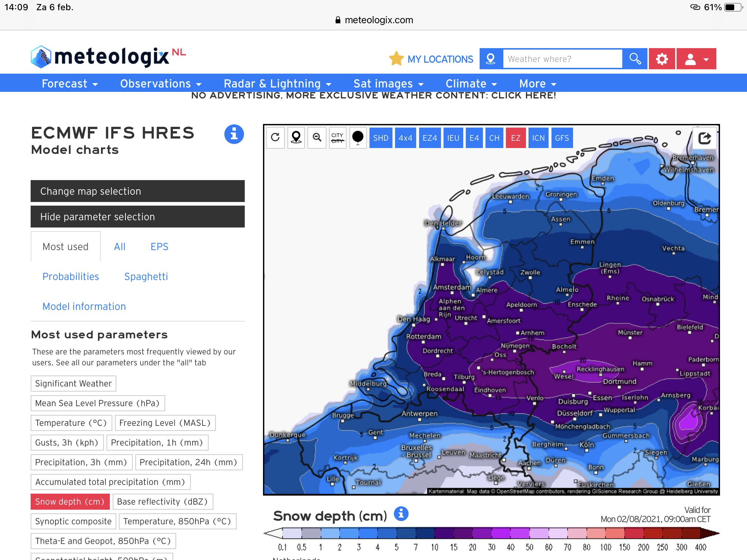Select Precipitation, 1h (mm) parameter
747x560 pixels.
(157, 443)
